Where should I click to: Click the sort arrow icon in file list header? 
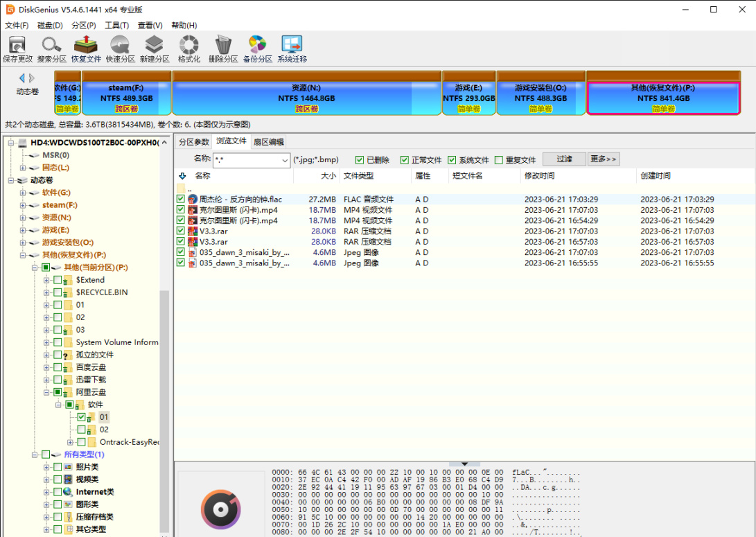(x=182, y=176)
